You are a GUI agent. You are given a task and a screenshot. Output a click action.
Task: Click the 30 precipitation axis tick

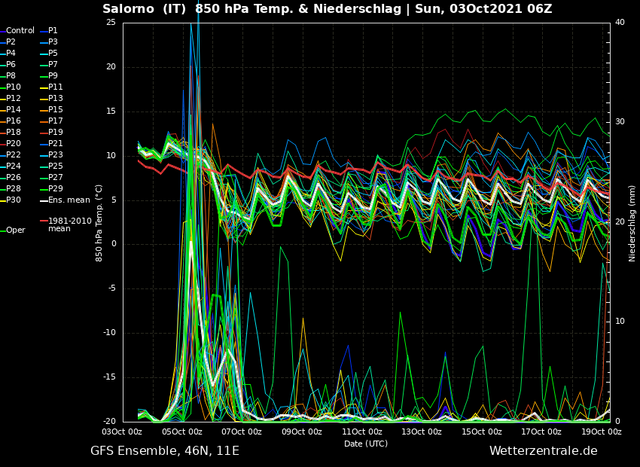(x=620, y=122)
